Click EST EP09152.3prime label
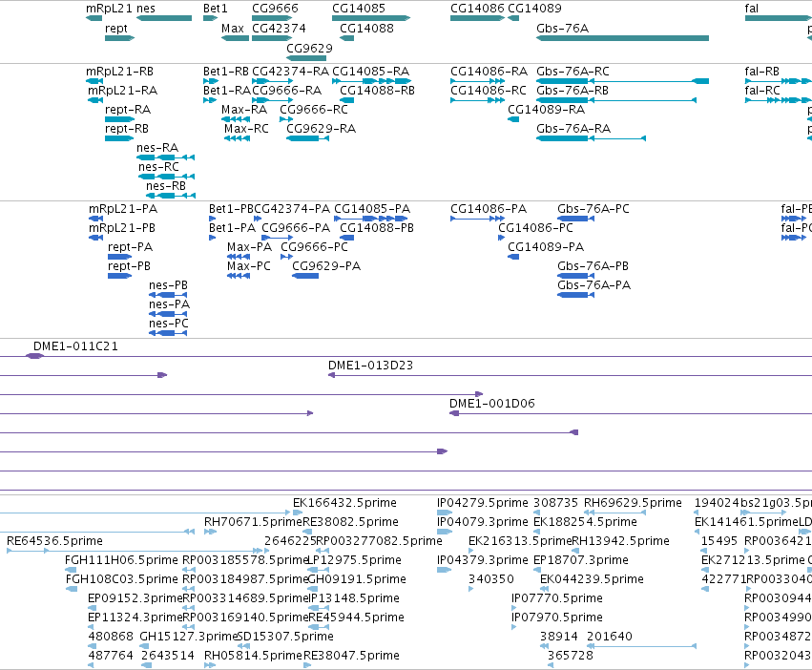This screenshot has width=812, height=670. click(135, 599)
